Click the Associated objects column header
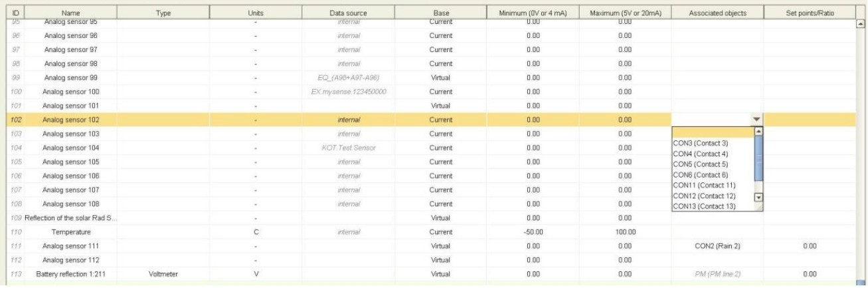The image size is (868, 292). 717,13
